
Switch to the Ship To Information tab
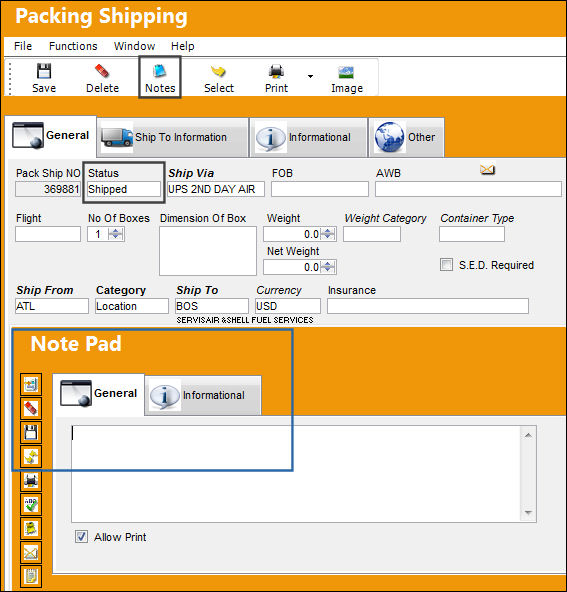173,137
